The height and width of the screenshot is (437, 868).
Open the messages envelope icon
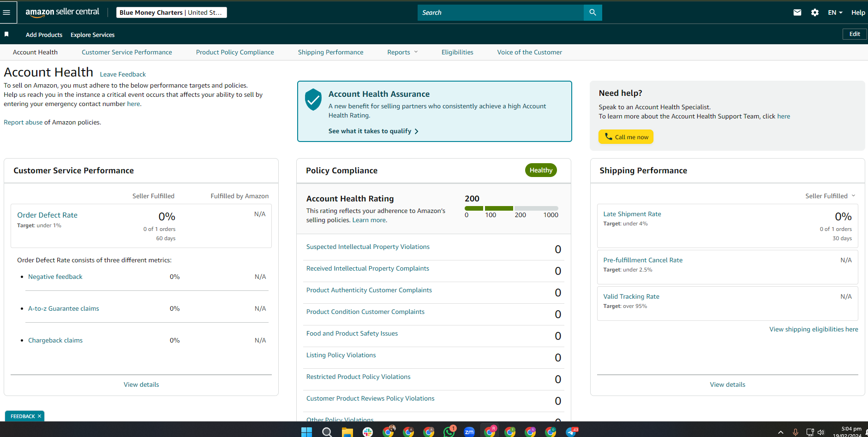[x=797, y=12]
